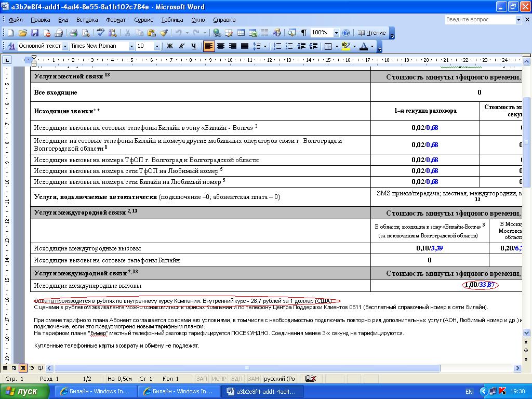
Task: Click the Save floppy disk icon
Action: (35, 33)
